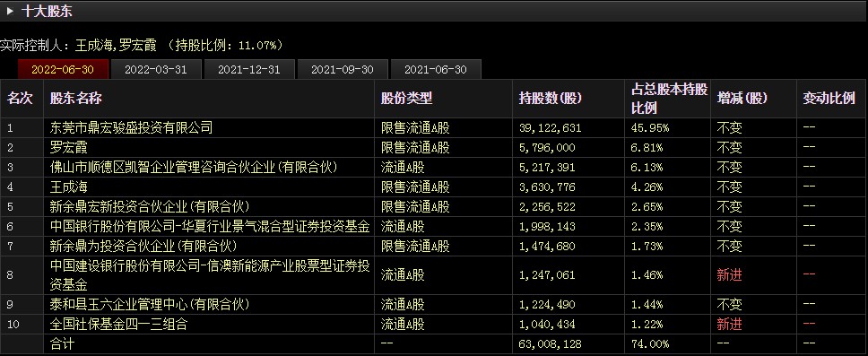Viewport: 868px width, 356px height.
Task: Click the 74.00% total ratio
Action: 650,343
